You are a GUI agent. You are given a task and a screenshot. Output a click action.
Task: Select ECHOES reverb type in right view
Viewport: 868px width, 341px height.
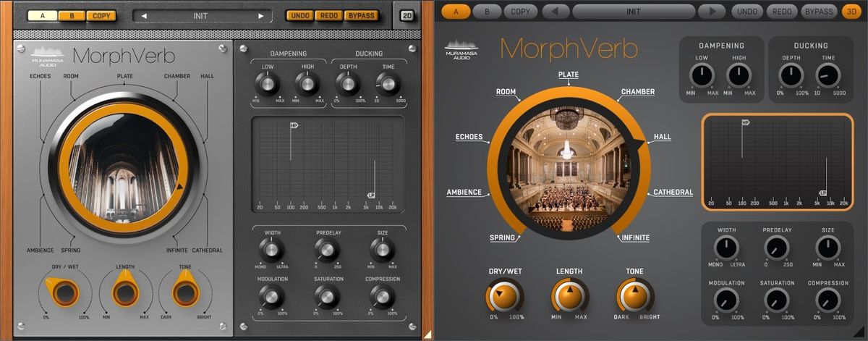(x=469, y=137)
